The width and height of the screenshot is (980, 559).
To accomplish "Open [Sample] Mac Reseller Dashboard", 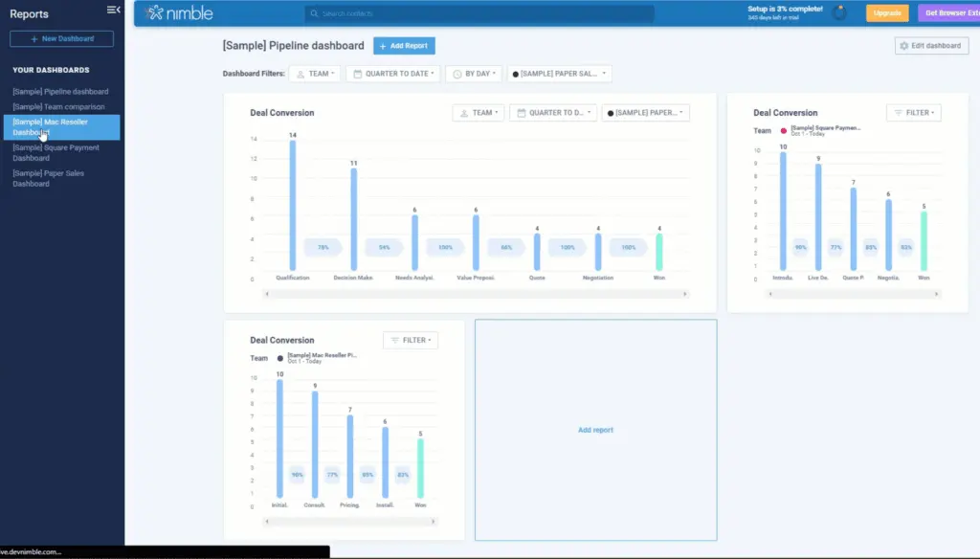I will 61,127.
